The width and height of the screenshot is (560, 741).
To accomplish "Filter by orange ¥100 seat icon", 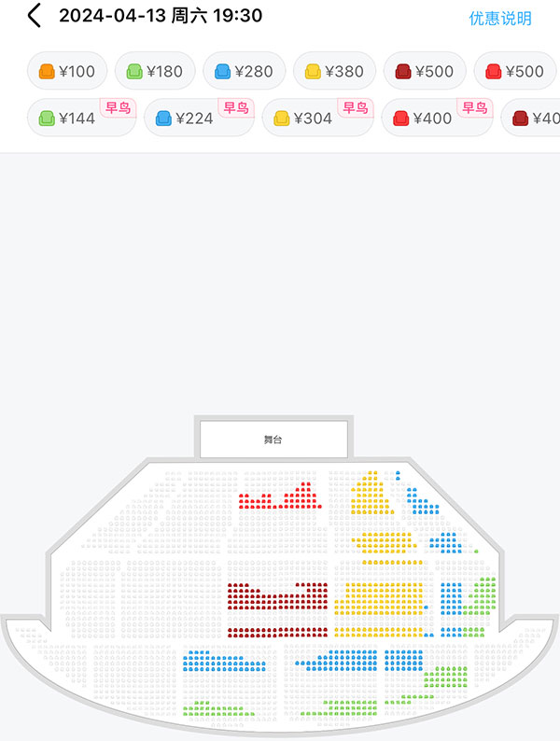I will pos(47,71).
